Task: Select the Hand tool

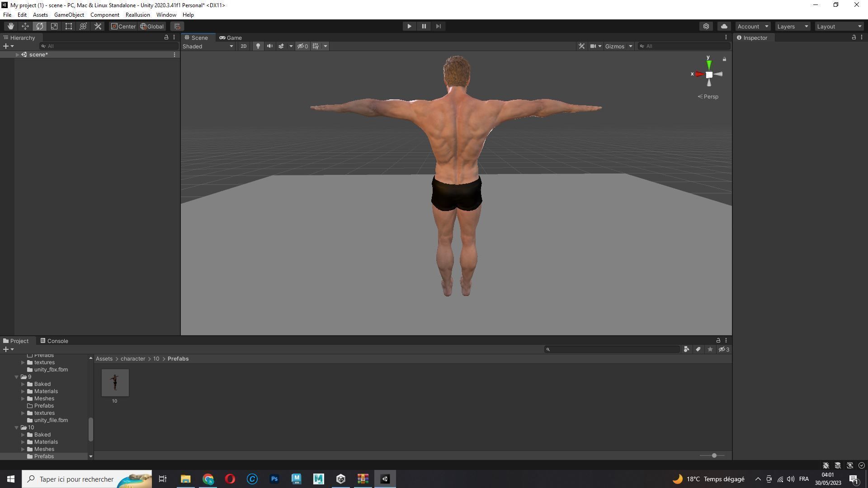Action: (x=10, y=26)
